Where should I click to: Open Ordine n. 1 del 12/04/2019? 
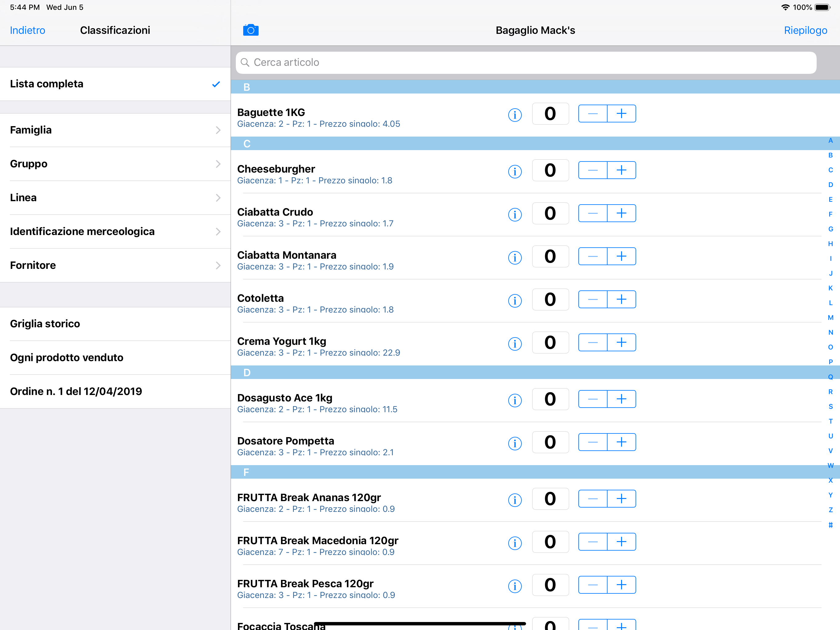pyautogui.click(x=115, y=391)
